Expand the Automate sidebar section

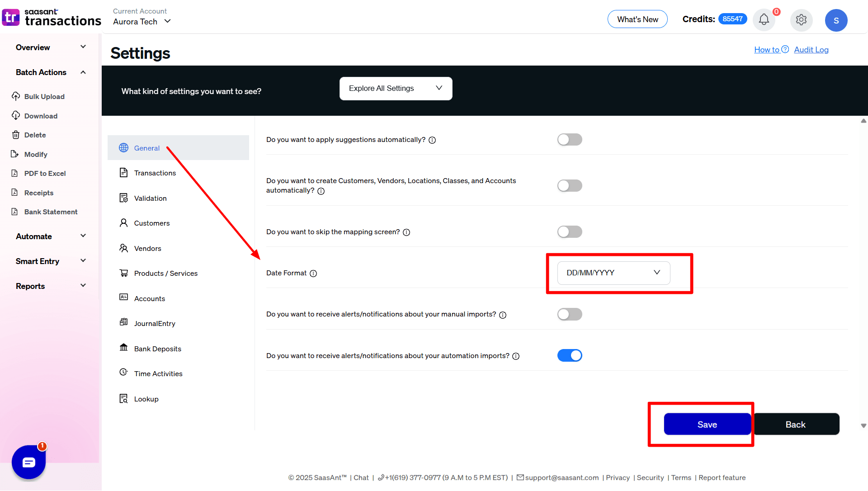[x=50, y=236]
